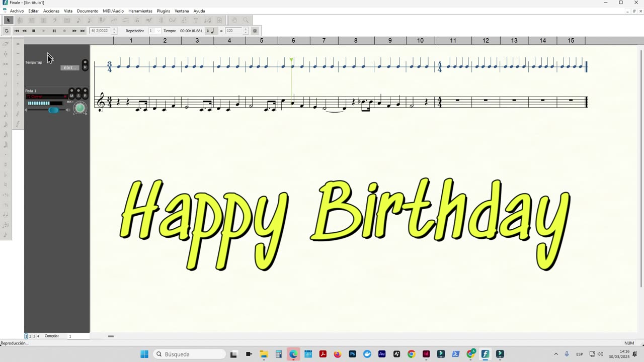Select the Chord tool (CM7 icon)

[173, 20]
